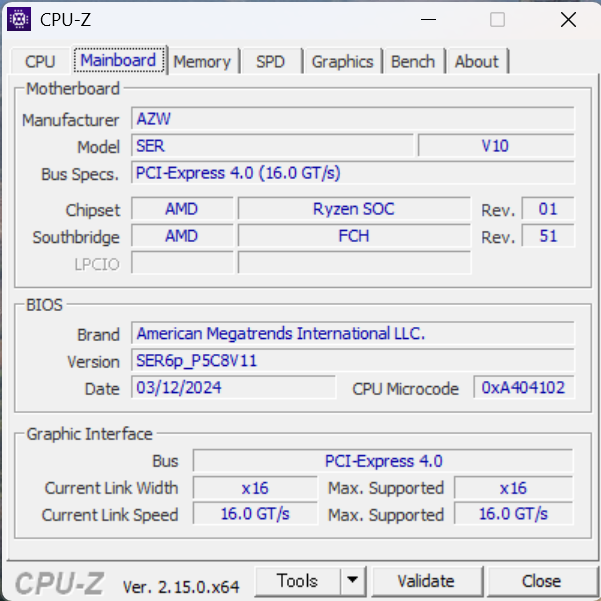Expand the Tools dropdown arrow
The height and width of the screenshot is (601, 601).
click(353, 580)
